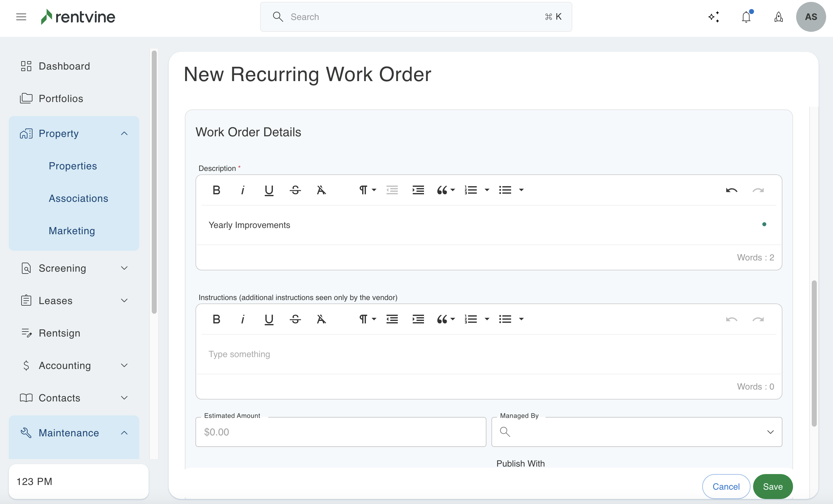The height and width of the screenshot is (504, 833).
Task: Click the rocket icon in top bar
Action: point(779,17)
